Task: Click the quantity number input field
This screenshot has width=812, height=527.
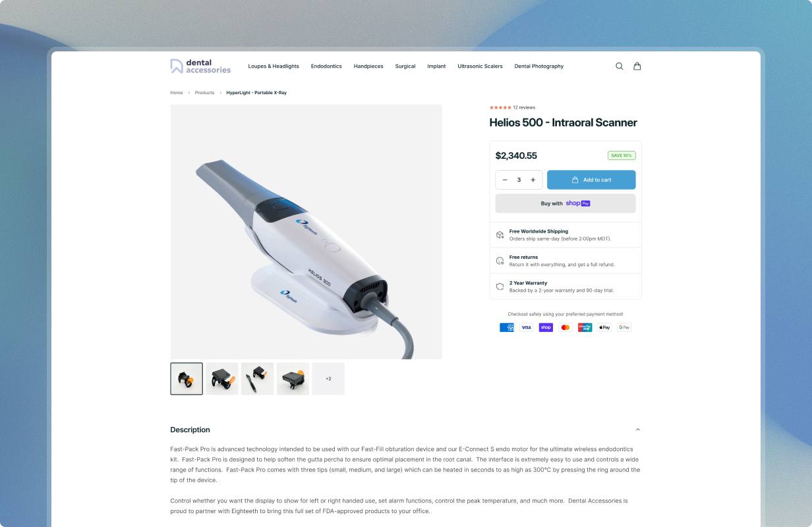Action: pyautogui.click(x=519, y=180)
